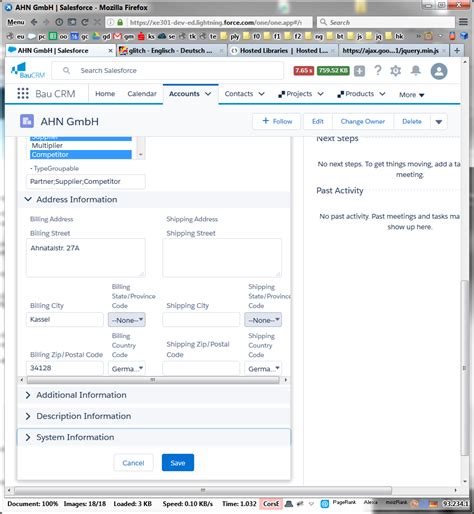The image size is (474, 514).
Task: Click the Edit button
Action: (x=317, y=121)
